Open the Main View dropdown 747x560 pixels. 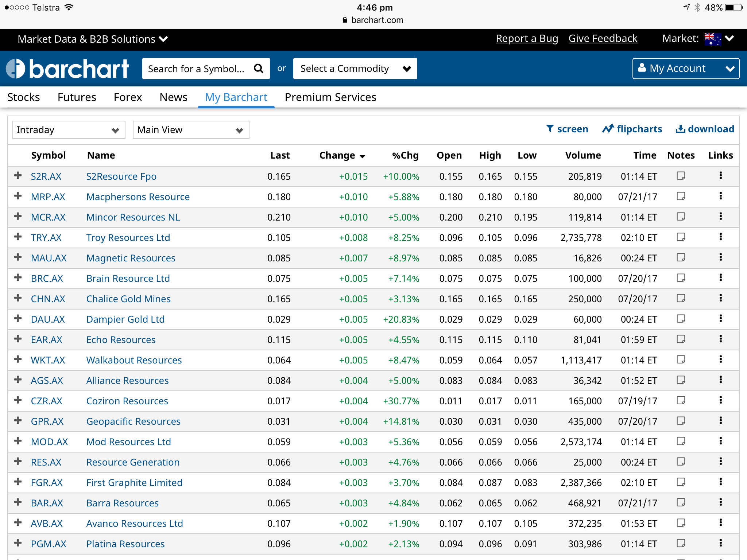[191, 130]
